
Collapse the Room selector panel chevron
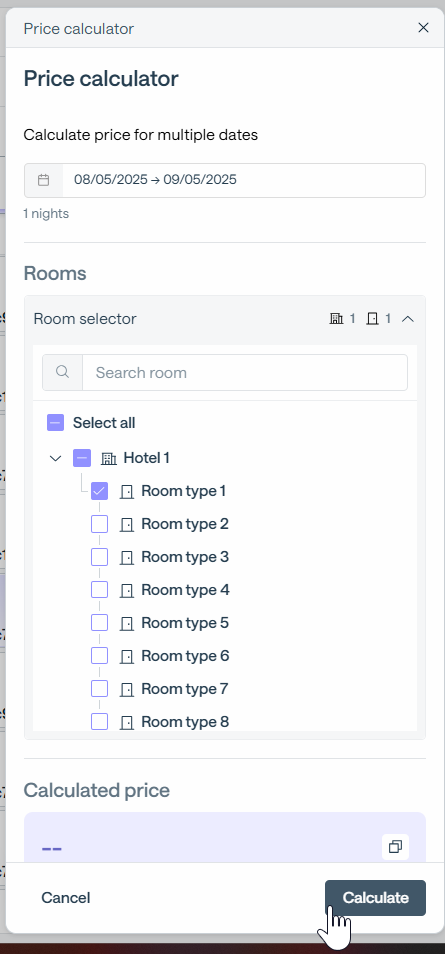coord(408,318)
